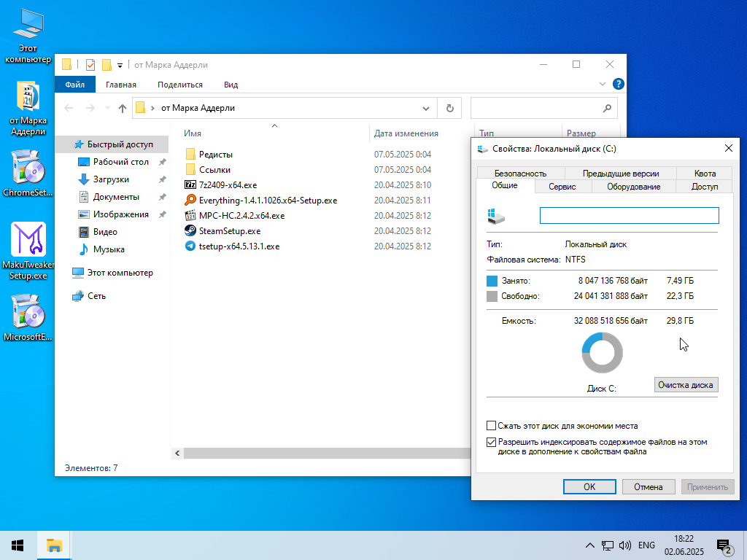Select Сеть in the navigation pane
This screenshot has height=560, width=747.
coord(97,296)
